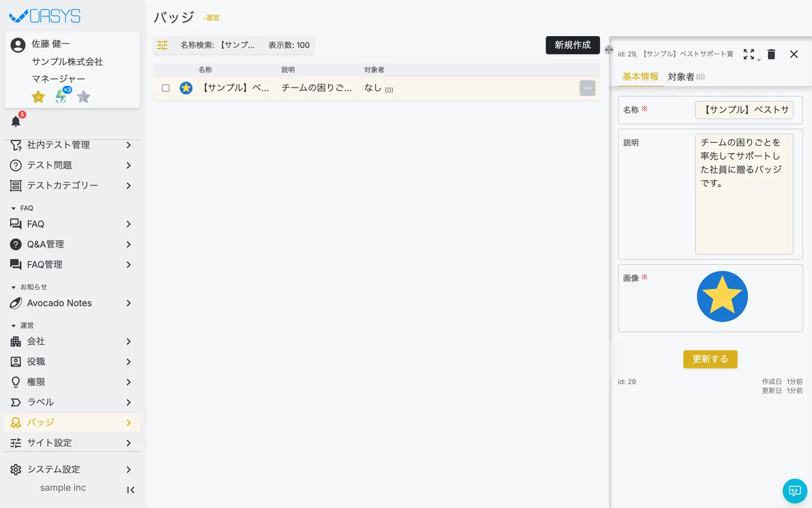812x508 pixels.
Task: Click the panel resize handle icon
Action: click(x=609, y=50)
